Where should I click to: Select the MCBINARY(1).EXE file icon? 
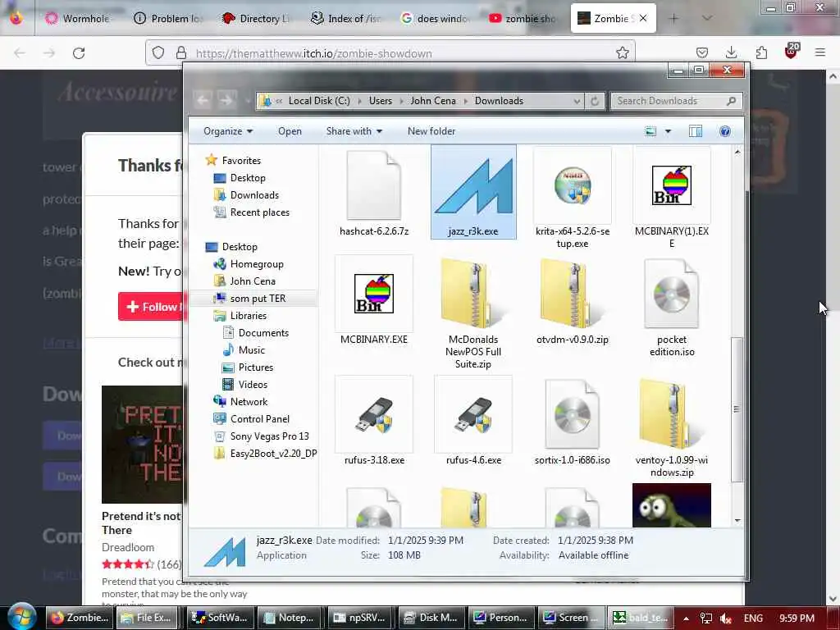click(671, 185)
